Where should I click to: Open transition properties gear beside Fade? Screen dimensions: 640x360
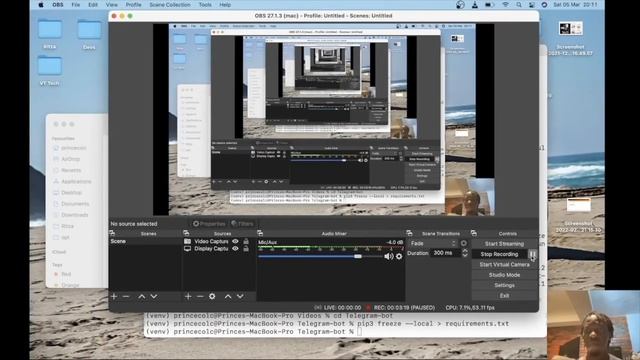464,243
